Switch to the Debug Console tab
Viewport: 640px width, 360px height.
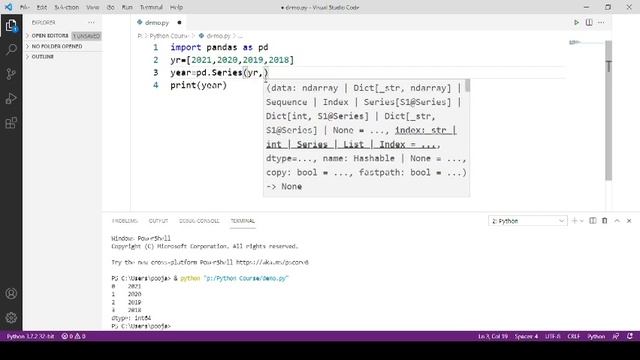pos(199,221)
